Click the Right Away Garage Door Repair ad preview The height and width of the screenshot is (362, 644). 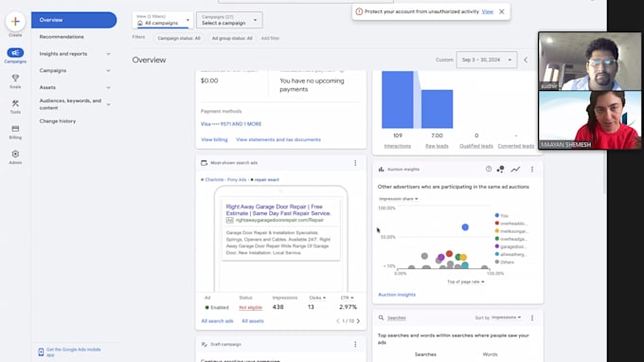[281, 229]
